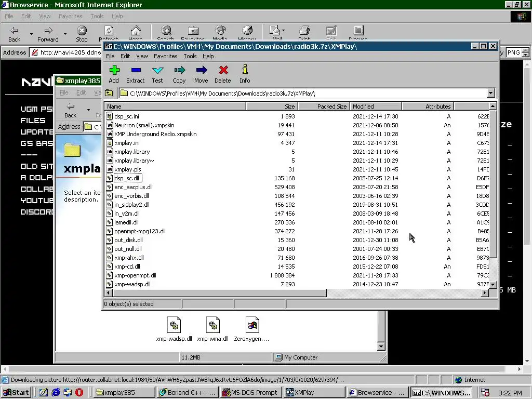Image resolution: width=532 pixels, height=399 pixels.
Task: Click Back arrow in xmplay385 explorer window
Action: (x=71, y=106)
